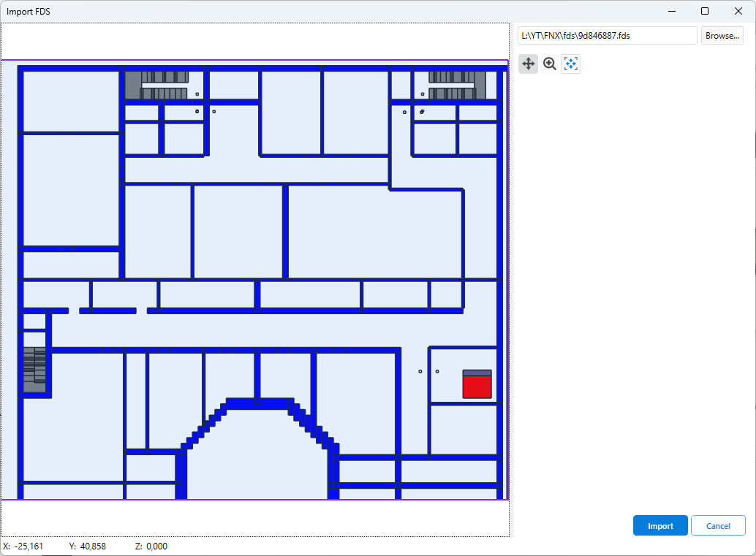The image size is (756, 556).
Task: Cancel the FDS import dialog
Action: coord(718,526)
